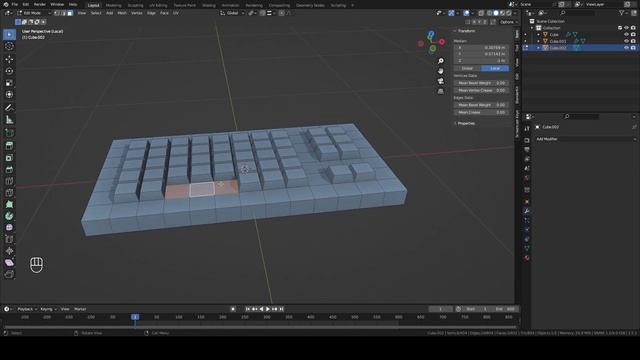Toggle viewport visibility of Cube.001

click(x=627, y=41)
